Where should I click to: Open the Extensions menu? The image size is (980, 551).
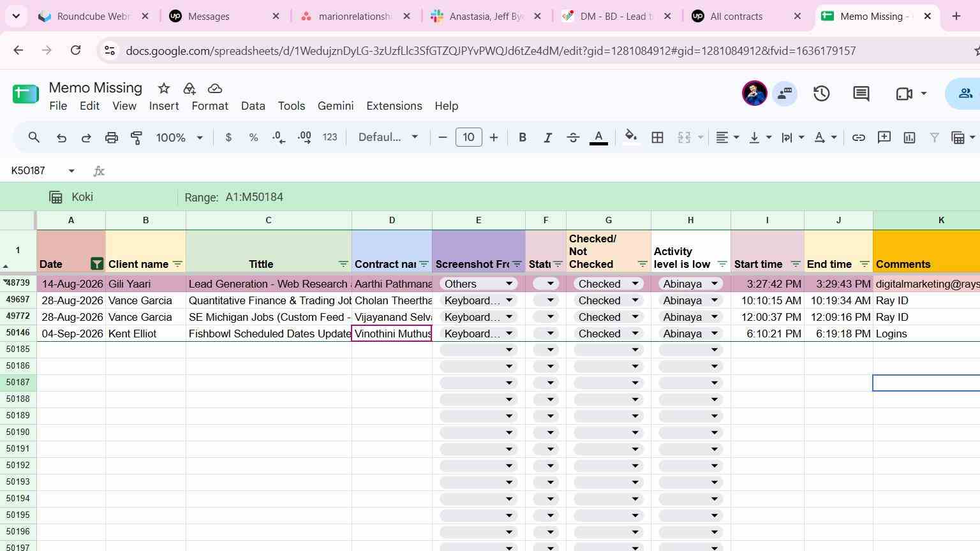tap(394, 106)
